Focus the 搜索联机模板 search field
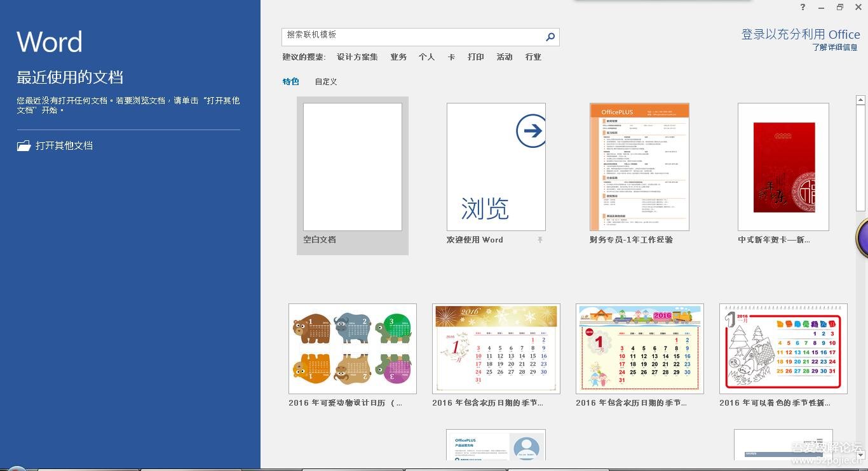 413,37
